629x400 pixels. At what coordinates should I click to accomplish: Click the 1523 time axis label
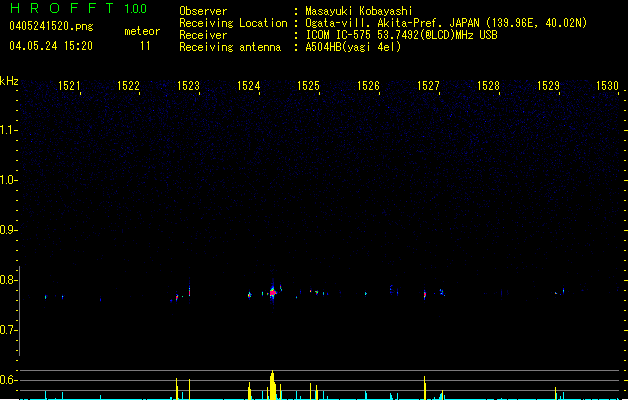(188, 86)
